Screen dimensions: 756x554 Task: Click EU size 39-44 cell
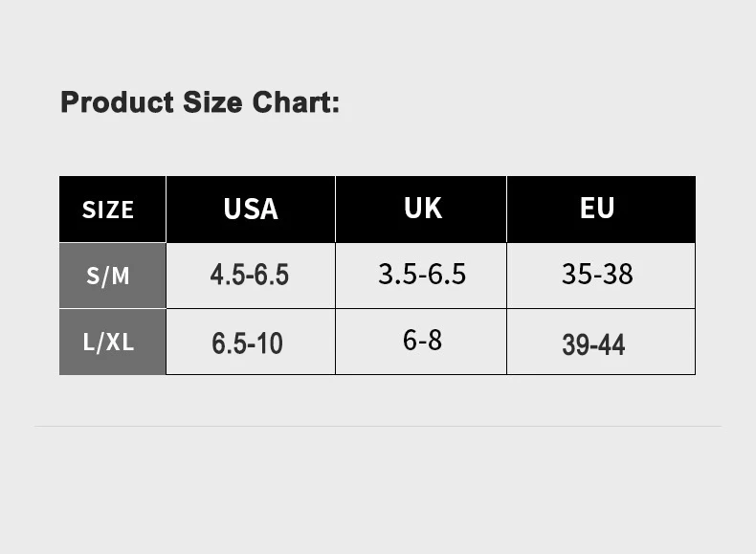click(x=593, y=344)
